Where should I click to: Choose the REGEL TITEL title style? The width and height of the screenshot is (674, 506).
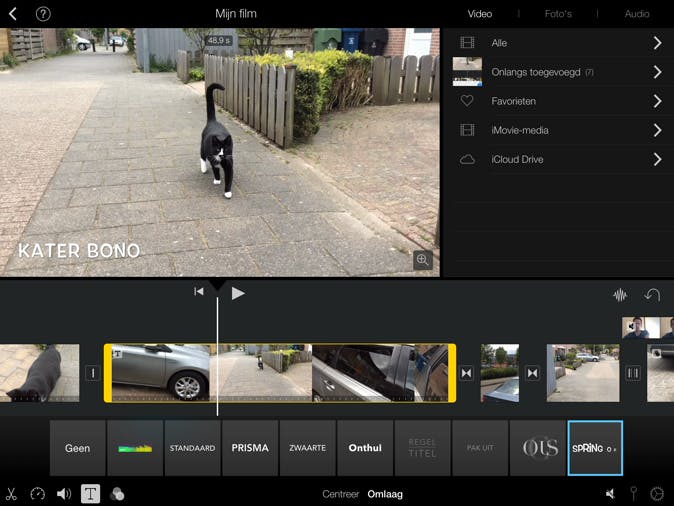tap(423, 448)
